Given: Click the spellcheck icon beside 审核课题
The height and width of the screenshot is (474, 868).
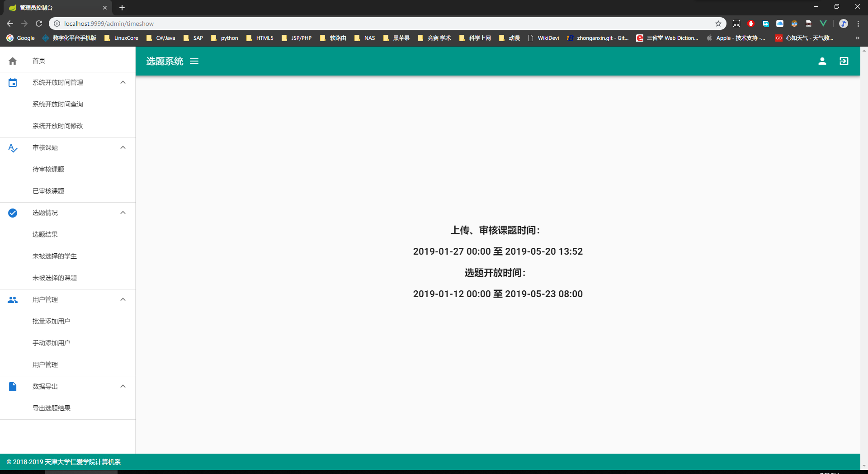Looking at the screenshot, I should tap(13, 147).
